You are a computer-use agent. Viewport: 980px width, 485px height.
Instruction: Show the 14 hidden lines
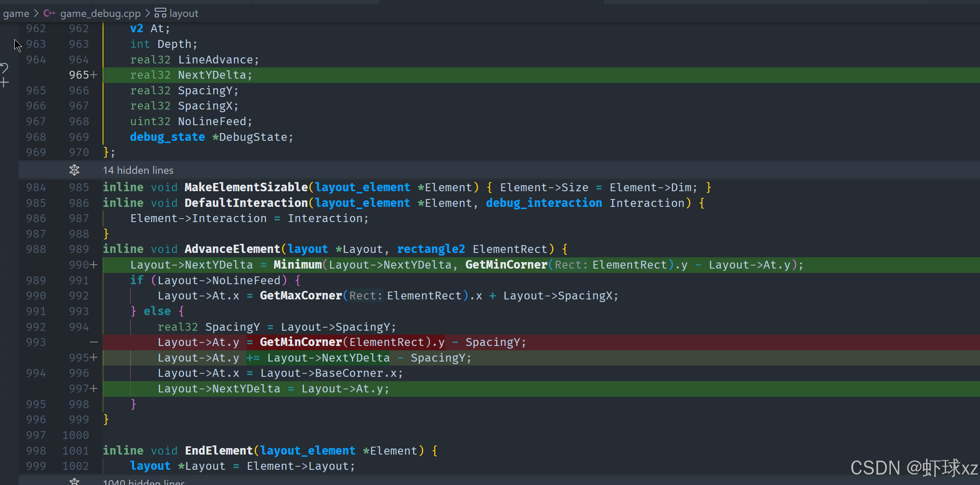[138, 170]
